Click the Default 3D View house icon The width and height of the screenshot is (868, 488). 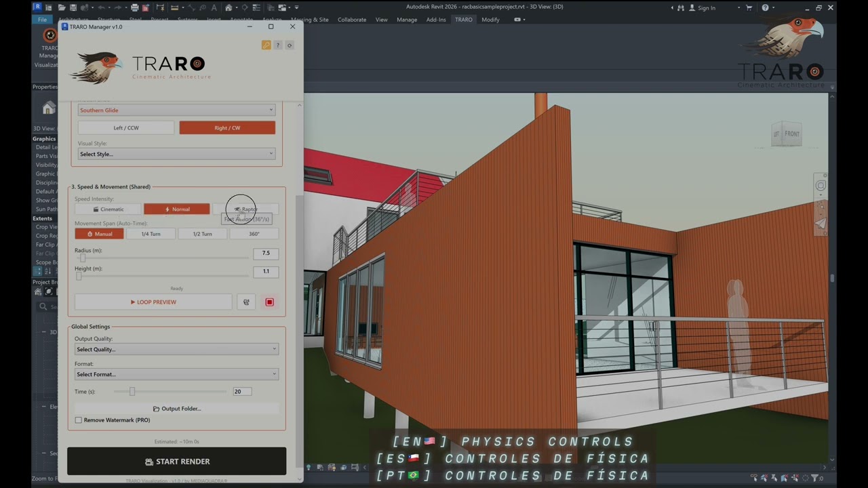(x=229, y=7)
